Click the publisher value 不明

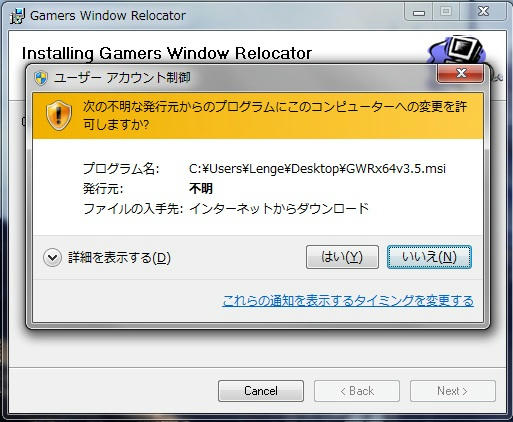click(x=201, y=189)
